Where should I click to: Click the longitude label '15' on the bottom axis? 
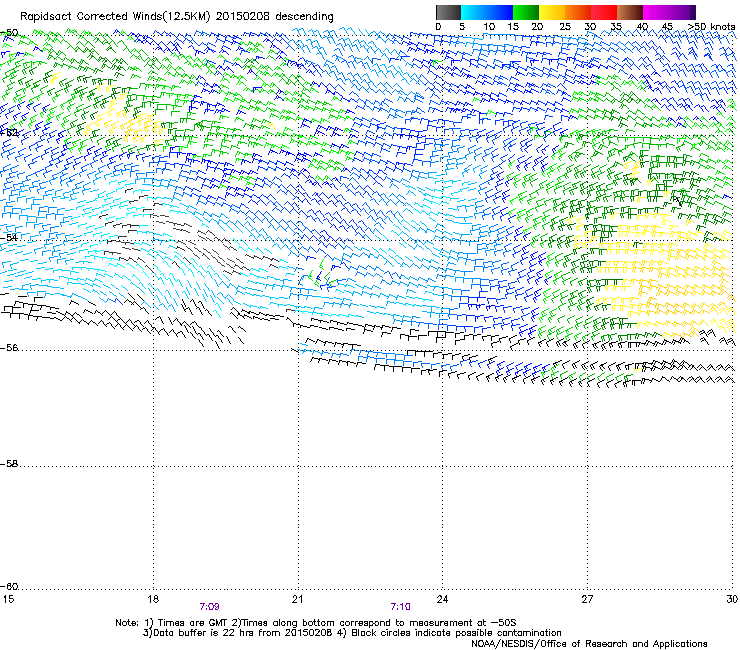[8, 599]
